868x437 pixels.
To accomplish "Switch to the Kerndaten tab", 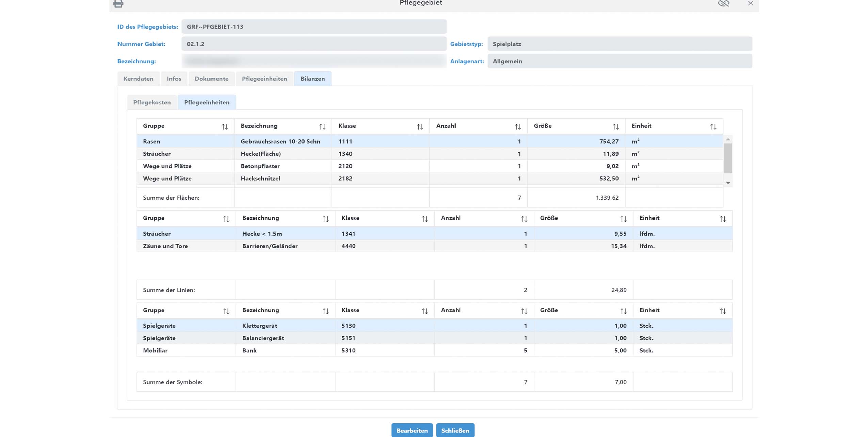I will click(x=138, y=79).
